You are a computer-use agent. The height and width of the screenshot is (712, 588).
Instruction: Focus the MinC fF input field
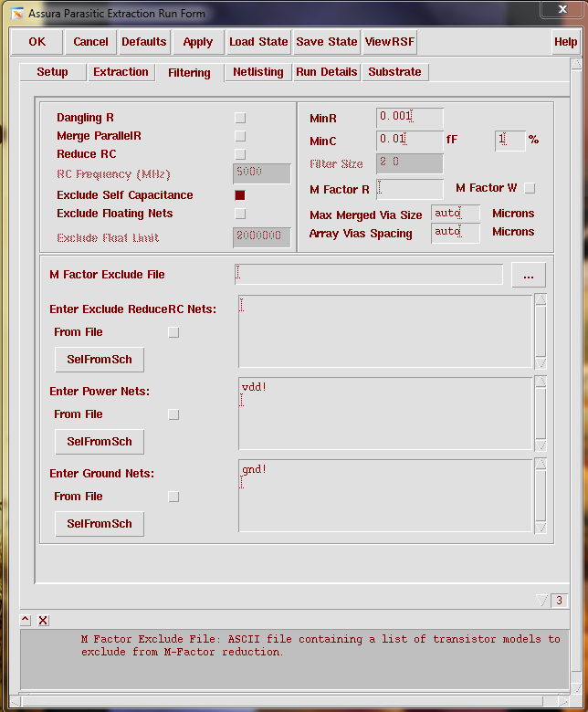(x=410, y=141)
